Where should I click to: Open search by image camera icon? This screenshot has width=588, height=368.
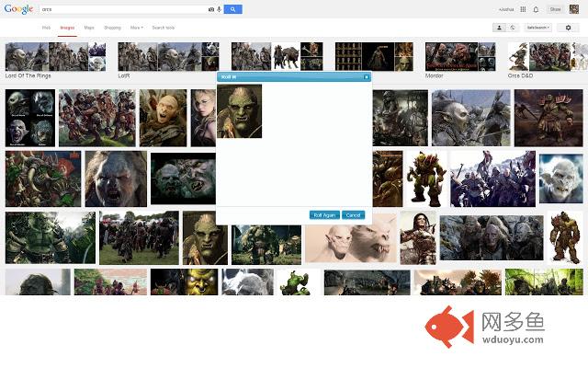click(211, 9)
